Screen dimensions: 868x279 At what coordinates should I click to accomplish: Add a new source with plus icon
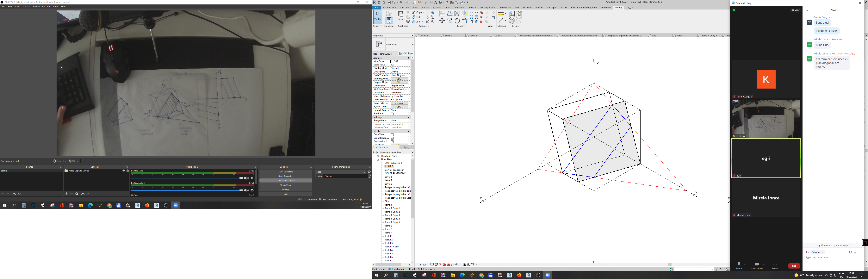pos(67,194)
